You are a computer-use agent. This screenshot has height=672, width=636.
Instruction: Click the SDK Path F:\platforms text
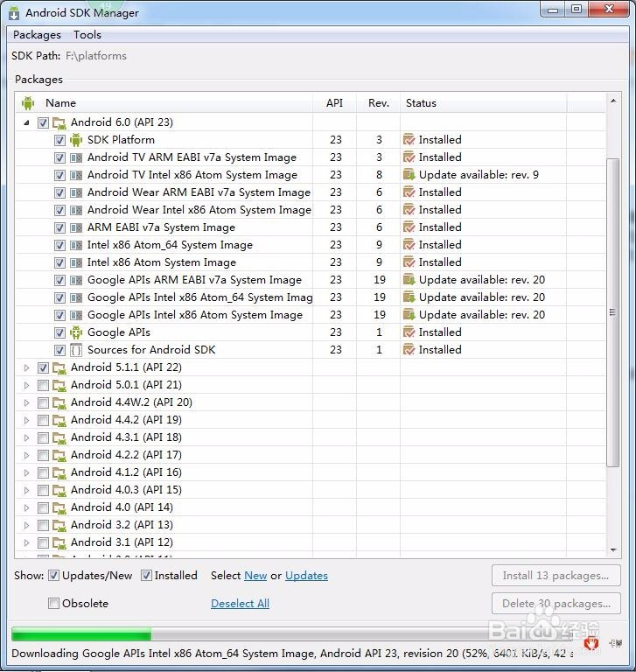coord(96,56)
